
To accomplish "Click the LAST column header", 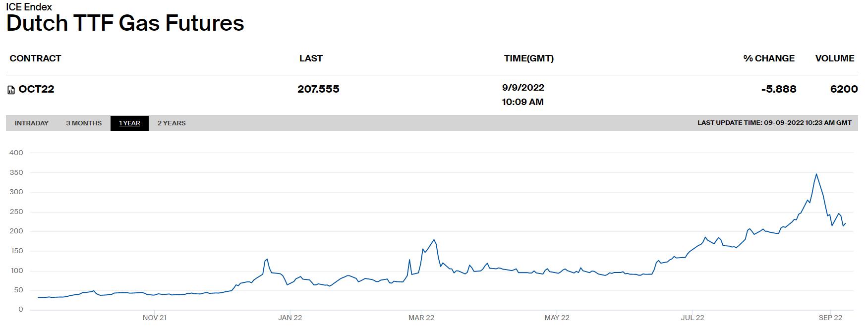I will 311,58.
